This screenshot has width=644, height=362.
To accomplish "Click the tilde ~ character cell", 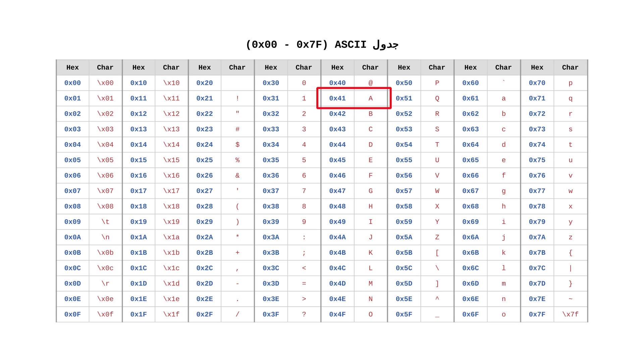I will [x=570, y=299].
